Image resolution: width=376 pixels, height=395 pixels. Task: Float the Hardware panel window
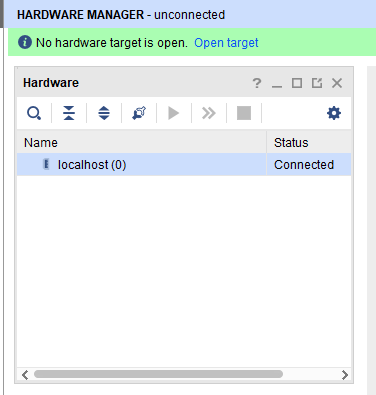coord(317,83)
